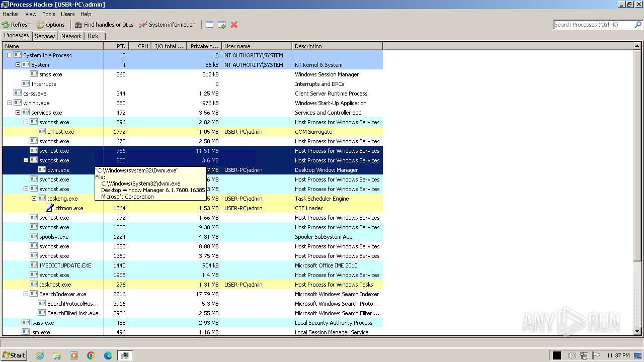Sort by I/O total column header
Viewport: 644px width, 362px height.
[x=169, y=46]
